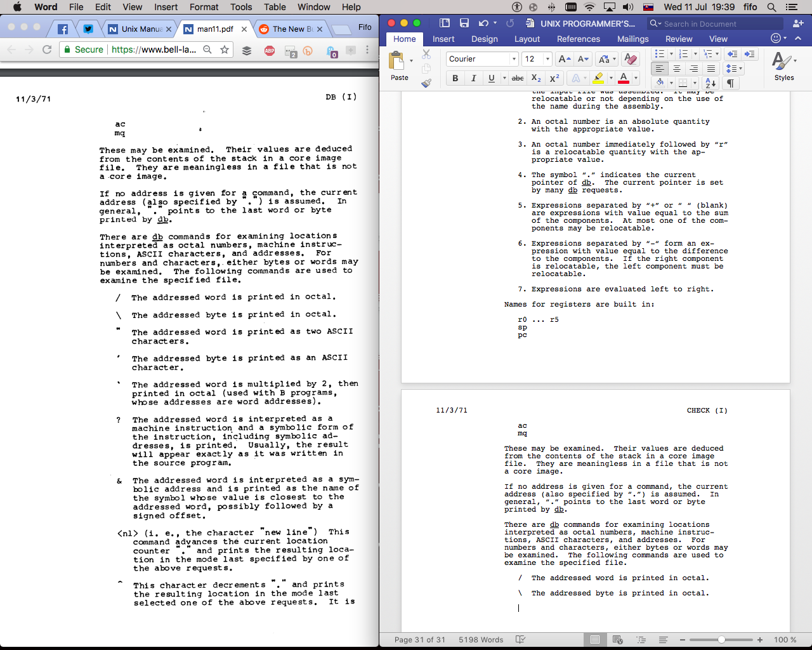812x650 pixels.
Task: Open the Design ribbon tab
Action: [485, 39]
